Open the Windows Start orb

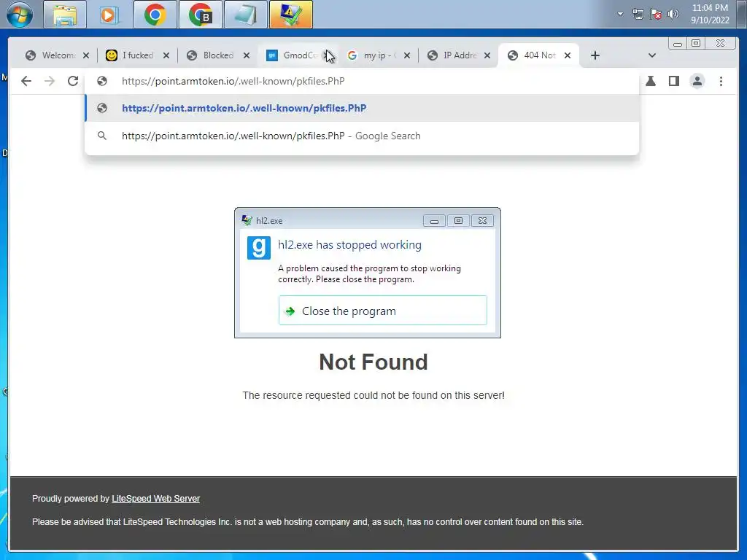point(20,14)
